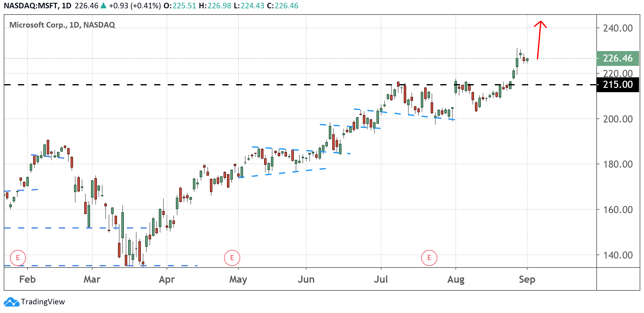Click the green up-triangle price change indicator
Screen dimensions: 644x313
[103, 6]
